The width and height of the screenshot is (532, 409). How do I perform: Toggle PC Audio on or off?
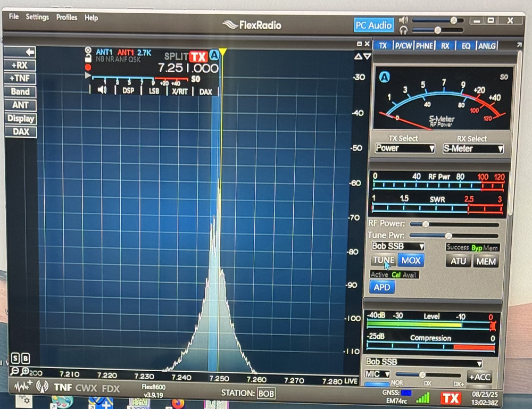[x=373, y=25]
